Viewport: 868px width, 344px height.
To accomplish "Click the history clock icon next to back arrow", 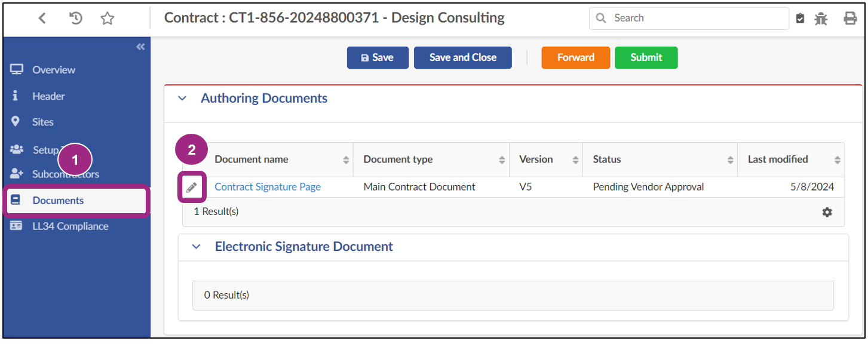I will pyautogui.click(x=75, y=18).
